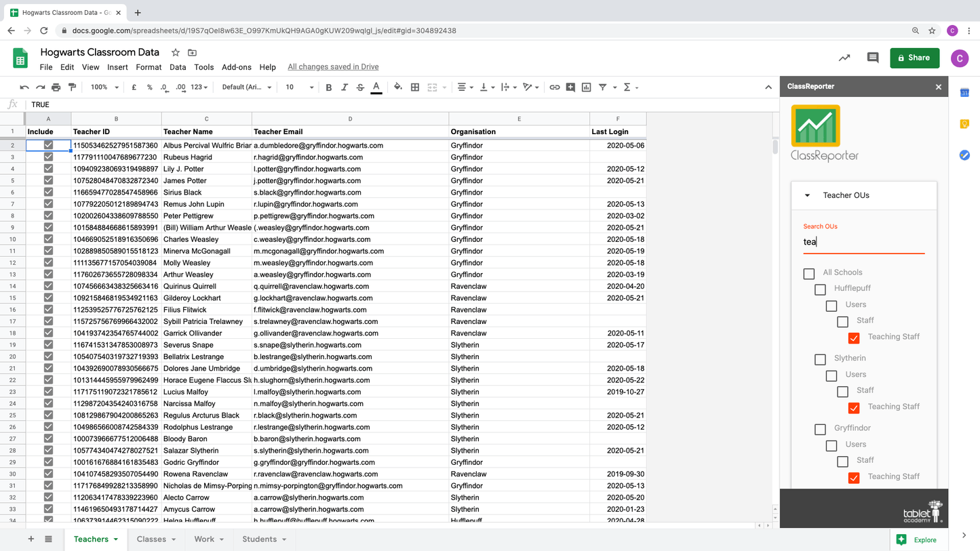The image size is (980, 551).
Task: Toggle Include checkbox for Rubeus Hagrid
Action: click(48, 157)
